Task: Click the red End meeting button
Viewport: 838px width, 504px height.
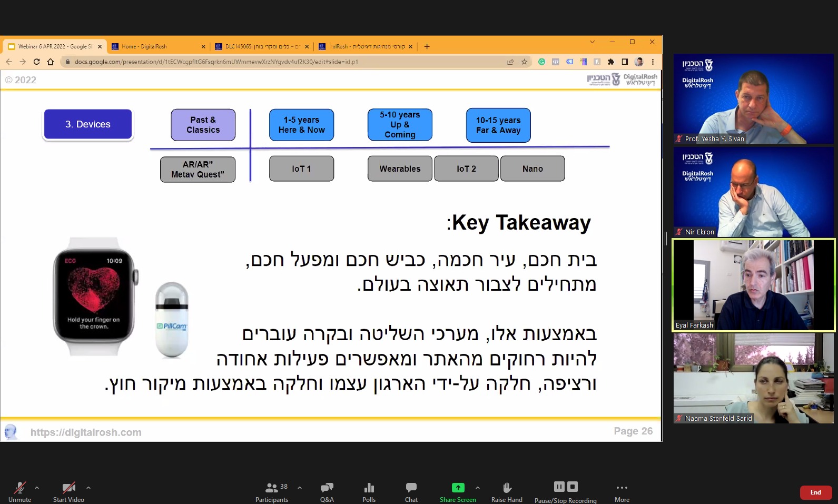Action: 815,492
